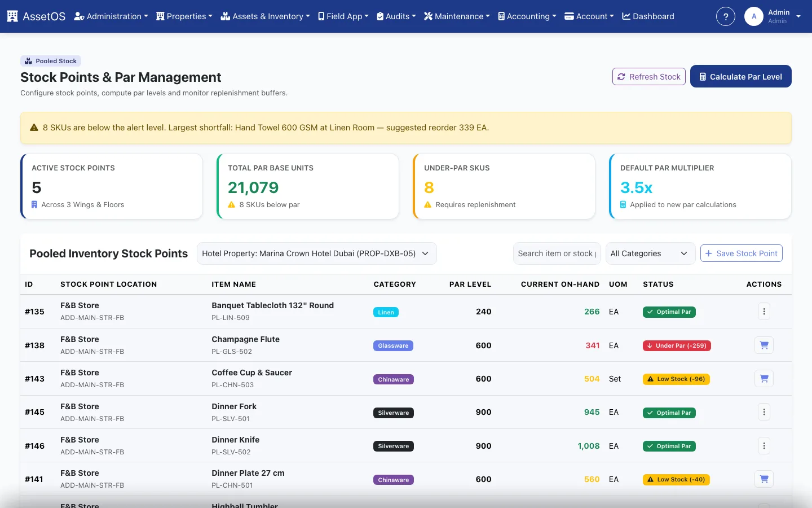
Task: Click the Under Par (-259) status badge
Action: [x=677, y=345]
